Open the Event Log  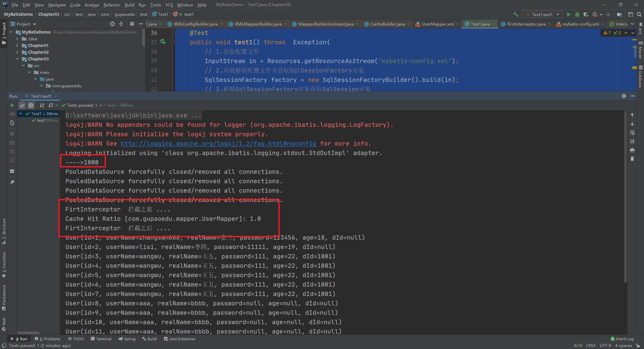pos(622,339)
